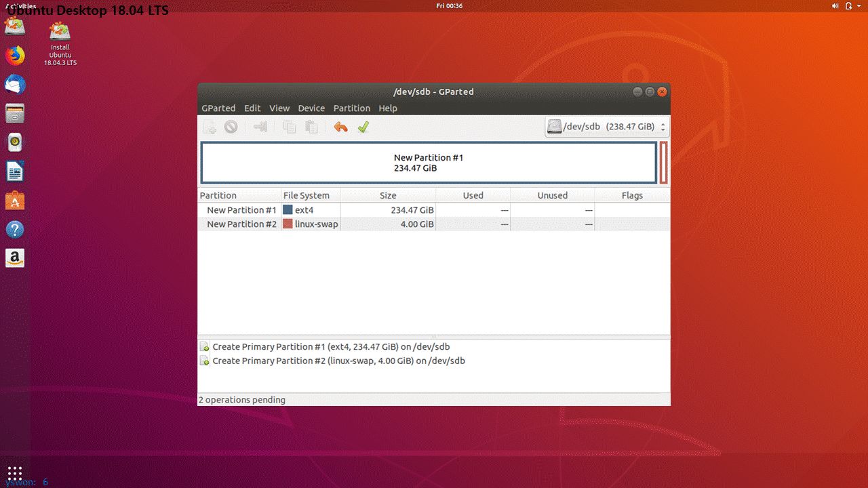
Task: Select the red swap block in disk map
Action: [x=663, y=163]
